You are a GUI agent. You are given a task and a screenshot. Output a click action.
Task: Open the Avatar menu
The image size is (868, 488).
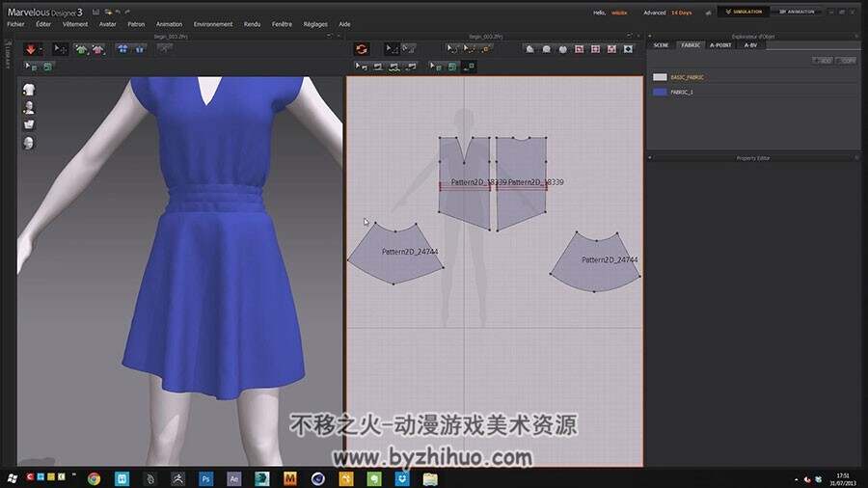pyautogui.click(x=107, y=24)
